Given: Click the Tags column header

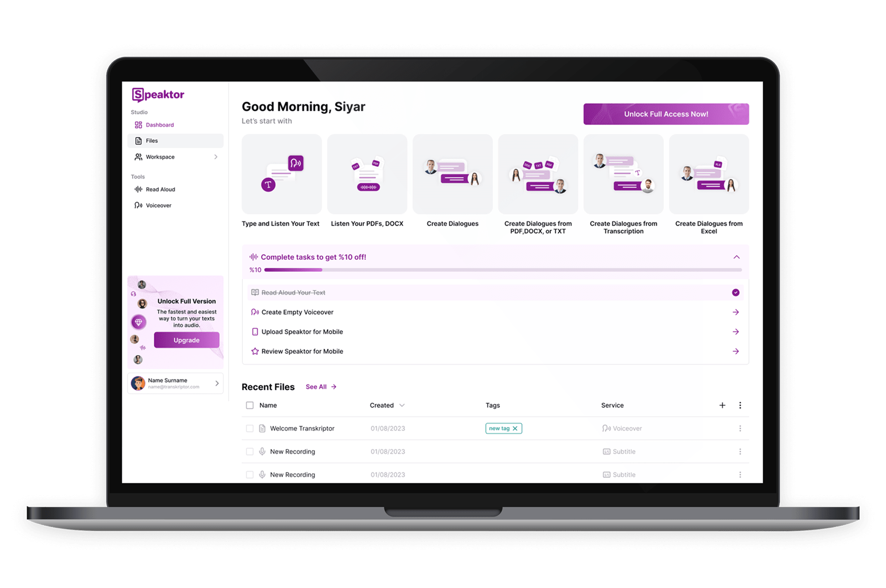Looking at the screenshot, I should point(493,405).
